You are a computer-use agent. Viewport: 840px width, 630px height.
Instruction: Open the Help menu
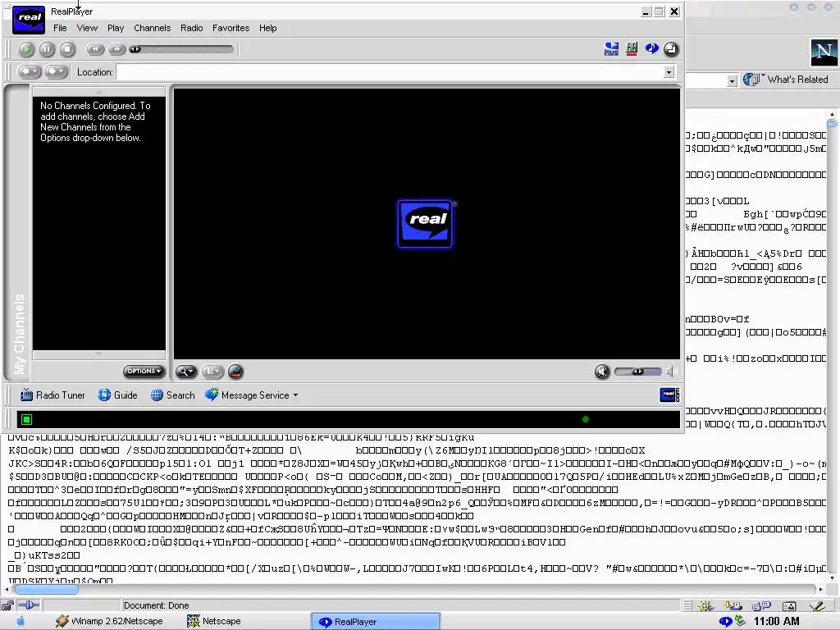point(268,28)
